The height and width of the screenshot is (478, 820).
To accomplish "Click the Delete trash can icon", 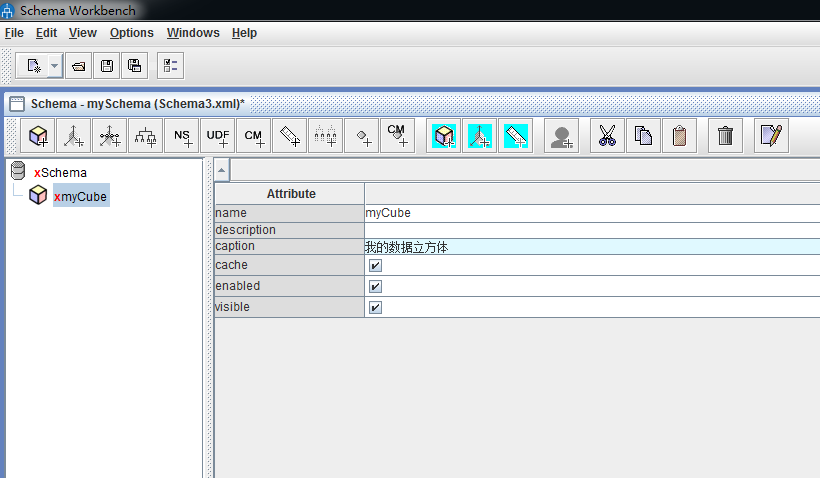I will [x=725, y=136].
